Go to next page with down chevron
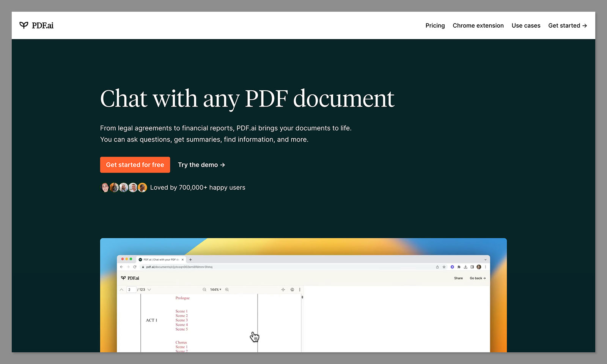Image resolution: width=607 pixels, height=364 pixels. pyautogui.click(x=149, y=290)
